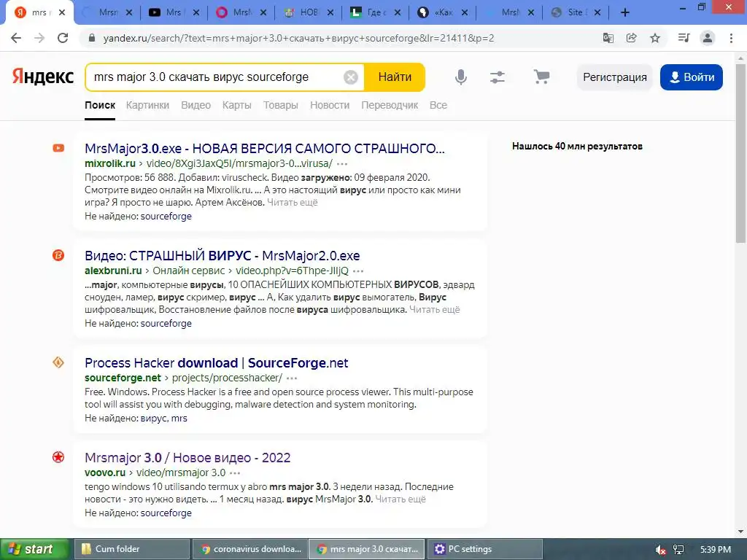747x560 pixels.
Task: Open the Все services tab
Action: (438, 105)
